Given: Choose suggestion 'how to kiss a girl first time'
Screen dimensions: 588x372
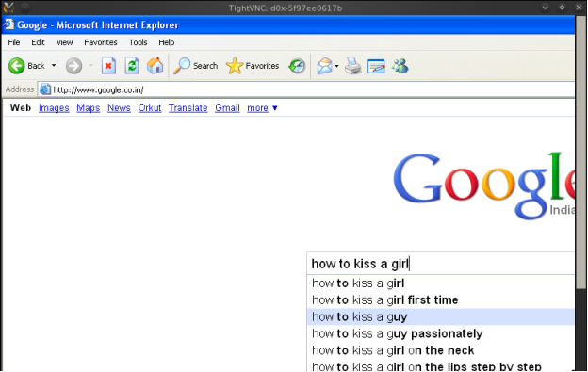Looking at the screenshot, I should pyautogui.click(x=441, y=300).
